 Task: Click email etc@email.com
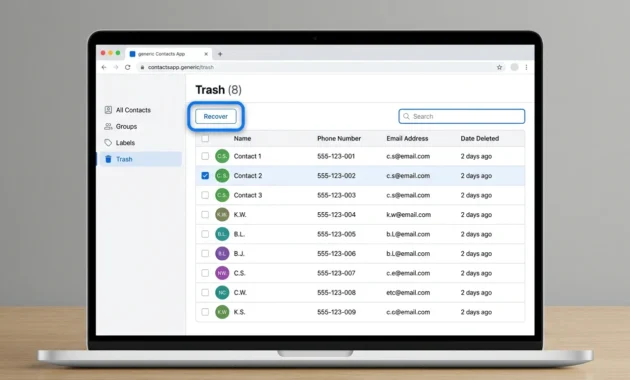(x=408, y=292)
